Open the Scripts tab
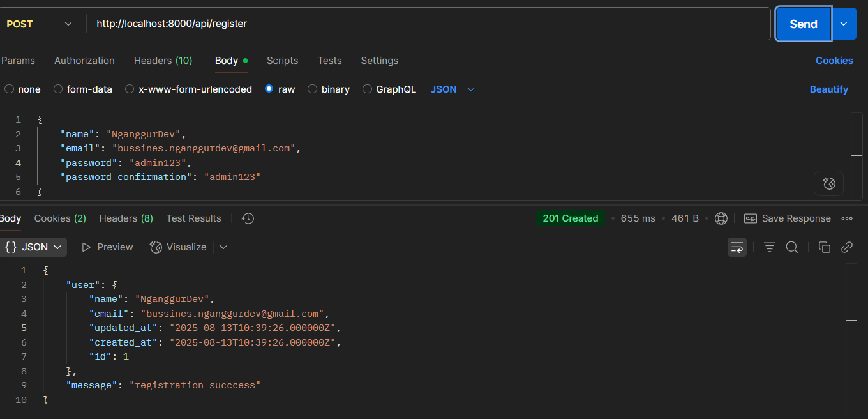The image size is (868, 419). coord(282,61)
